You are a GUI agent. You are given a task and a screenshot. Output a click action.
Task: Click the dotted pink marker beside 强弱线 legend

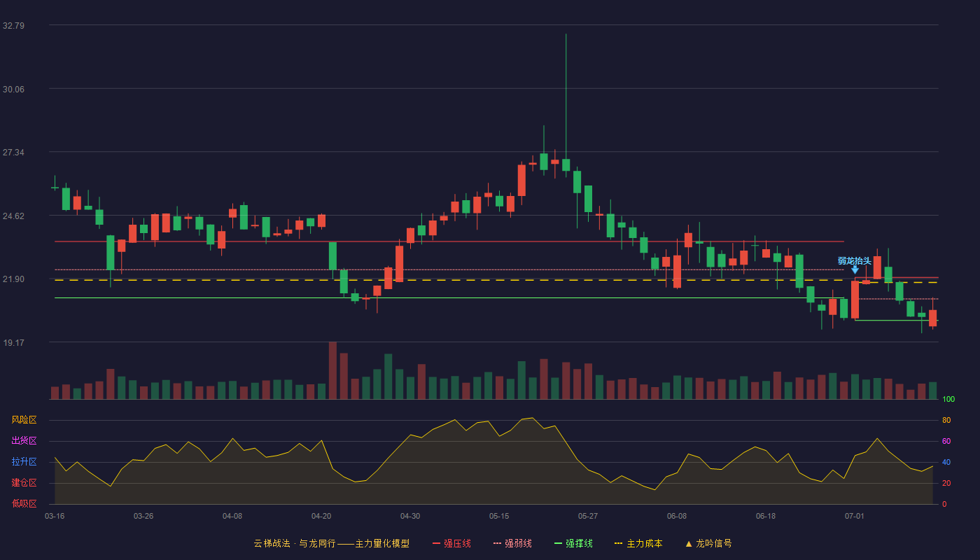point(498,543)
